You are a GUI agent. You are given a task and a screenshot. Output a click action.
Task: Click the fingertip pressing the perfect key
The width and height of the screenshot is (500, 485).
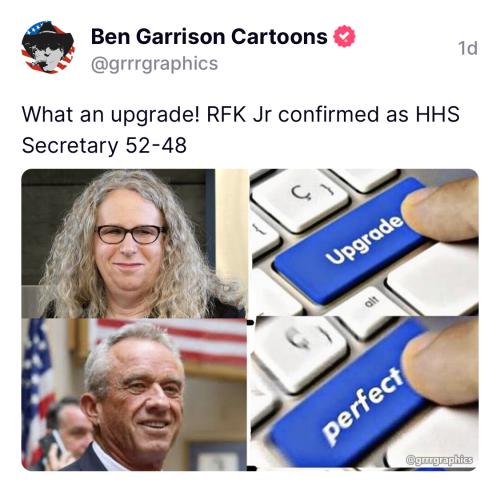(x=440, y=363)
